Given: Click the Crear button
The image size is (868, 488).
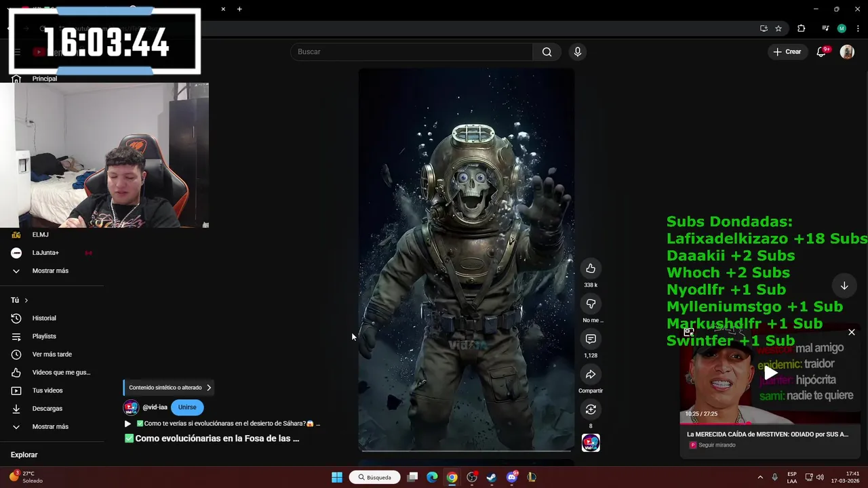Looking at the screenshot, I should point(787,52).
